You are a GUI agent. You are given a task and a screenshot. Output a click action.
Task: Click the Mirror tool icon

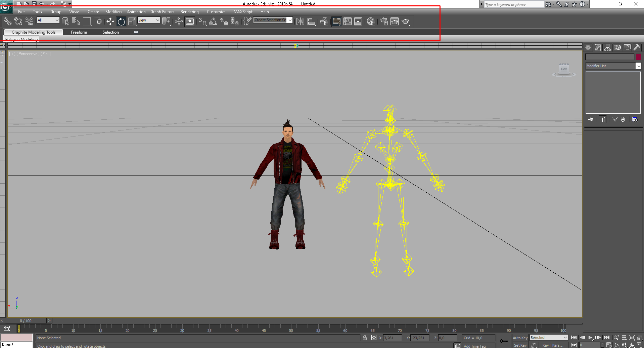pyautogui.click(x=300, y=22)
